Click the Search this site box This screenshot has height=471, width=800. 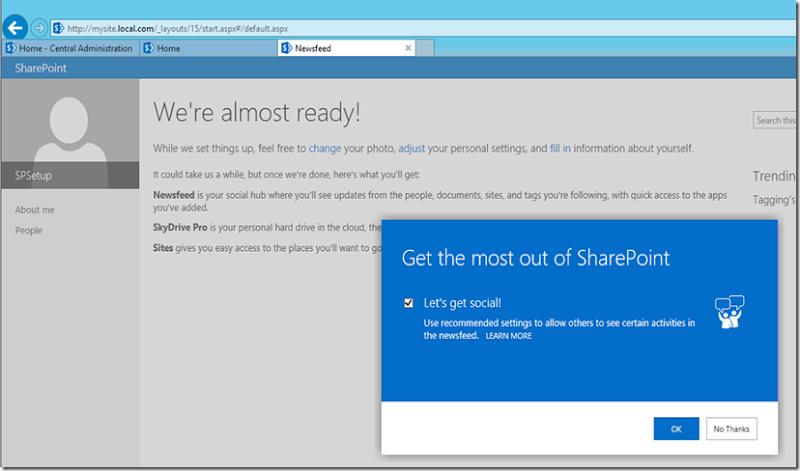(x=774, y=120)
